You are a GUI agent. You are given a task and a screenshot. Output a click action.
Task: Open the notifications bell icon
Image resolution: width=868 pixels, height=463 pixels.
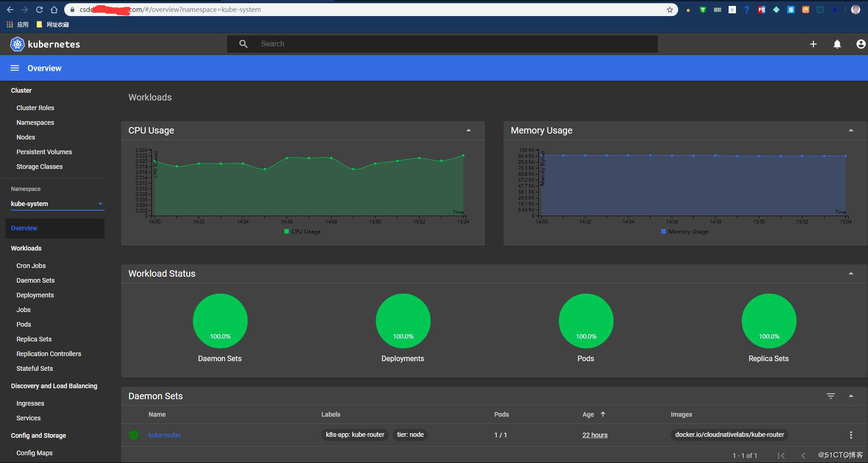837,44
